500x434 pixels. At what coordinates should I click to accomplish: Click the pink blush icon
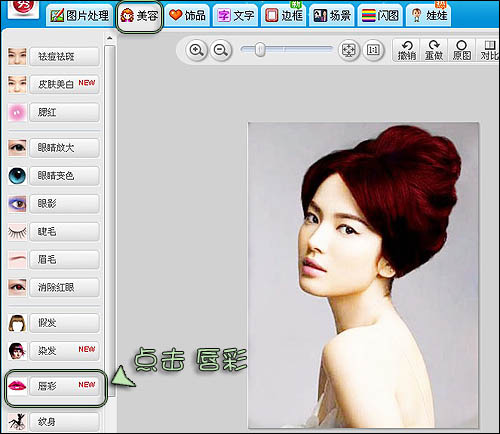[x=17, y=112]
